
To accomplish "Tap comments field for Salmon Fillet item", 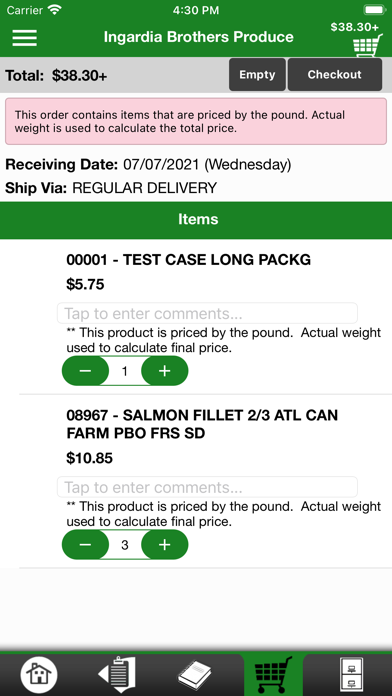I will coord(207,487).
